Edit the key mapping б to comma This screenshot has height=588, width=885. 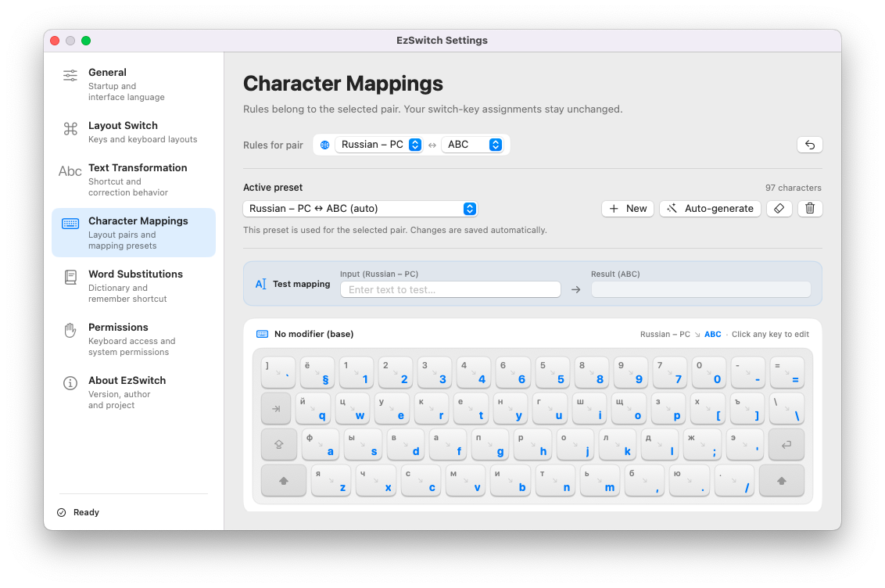coord(644,481)
